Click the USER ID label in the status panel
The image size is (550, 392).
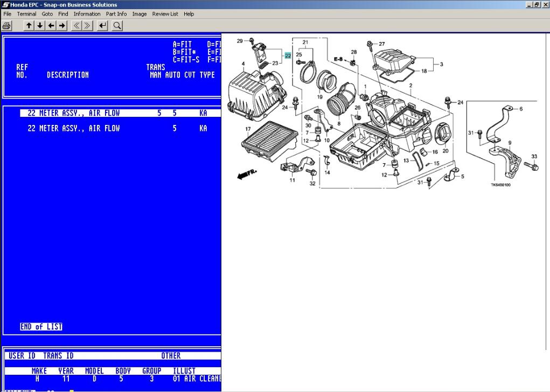[x=22, y=355]
